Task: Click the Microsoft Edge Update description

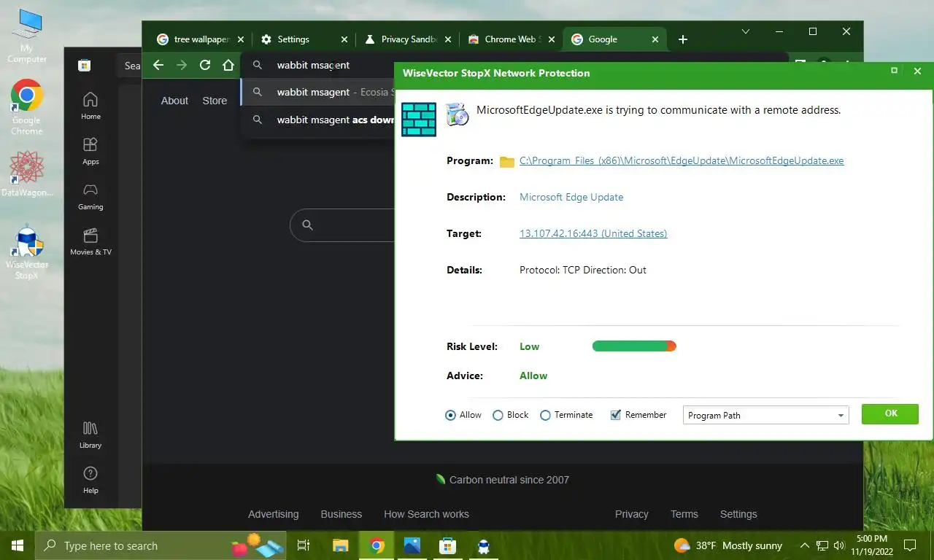Action: (x=571, y=197)
